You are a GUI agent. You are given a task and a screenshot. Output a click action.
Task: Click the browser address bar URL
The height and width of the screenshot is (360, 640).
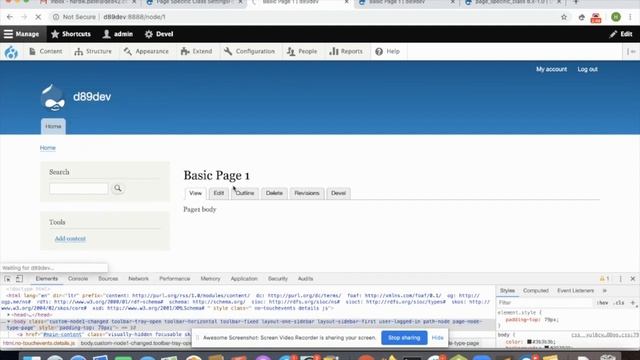(134, 17)
